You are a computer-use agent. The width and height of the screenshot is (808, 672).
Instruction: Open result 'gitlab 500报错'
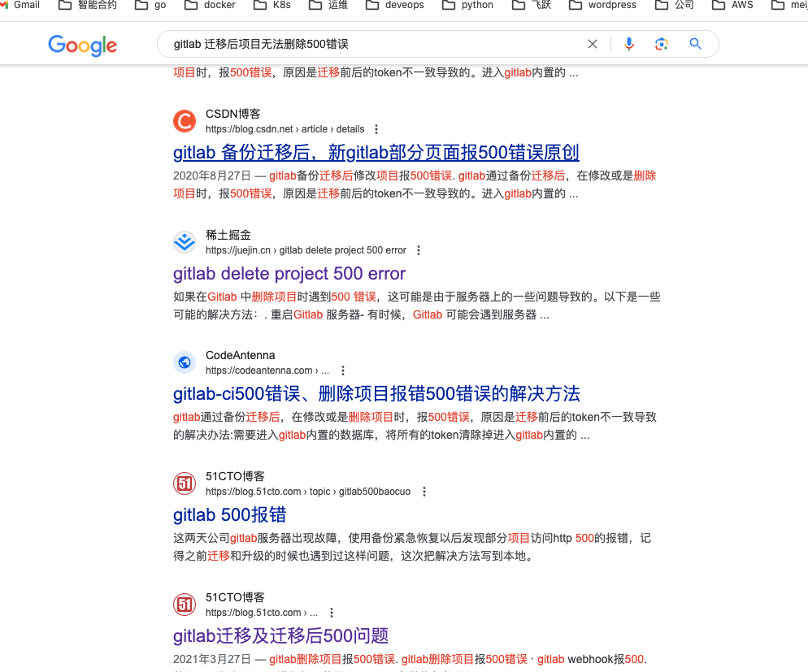[230, 515]
